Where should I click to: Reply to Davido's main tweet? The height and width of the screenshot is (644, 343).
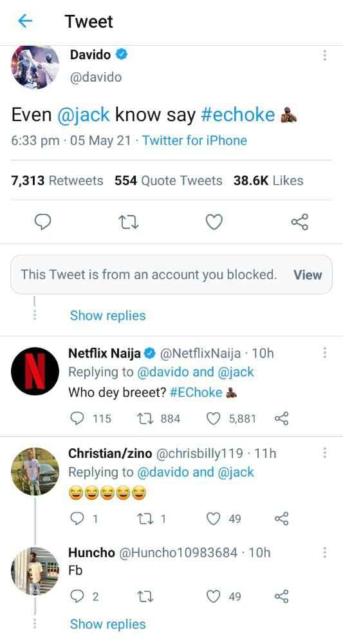(42, 222)
